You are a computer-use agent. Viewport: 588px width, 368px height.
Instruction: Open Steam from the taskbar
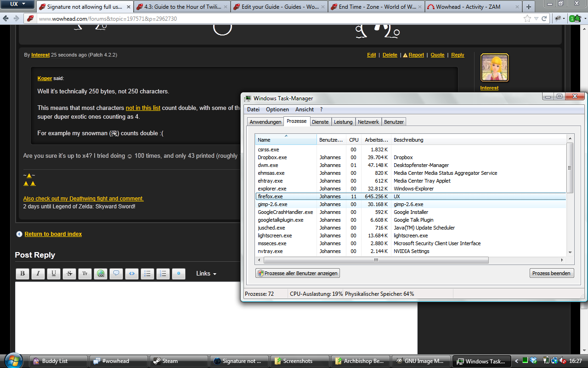click(178, 361)
